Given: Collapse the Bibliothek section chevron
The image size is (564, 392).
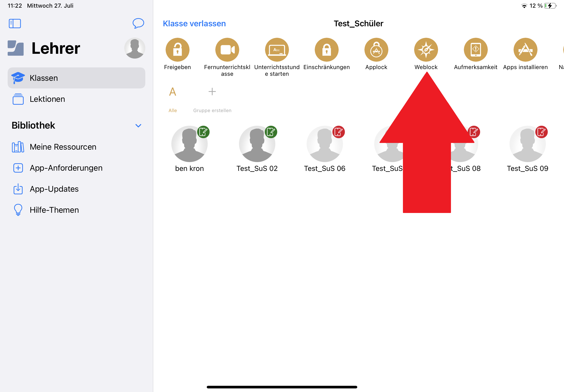Looking at the screenshot, I should click(138, 125).
